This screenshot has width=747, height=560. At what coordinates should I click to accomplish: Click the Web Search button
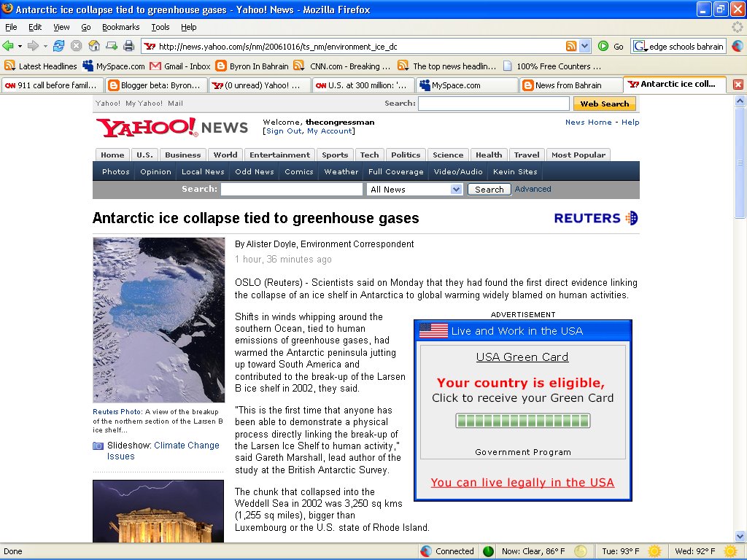click(604, 104)
